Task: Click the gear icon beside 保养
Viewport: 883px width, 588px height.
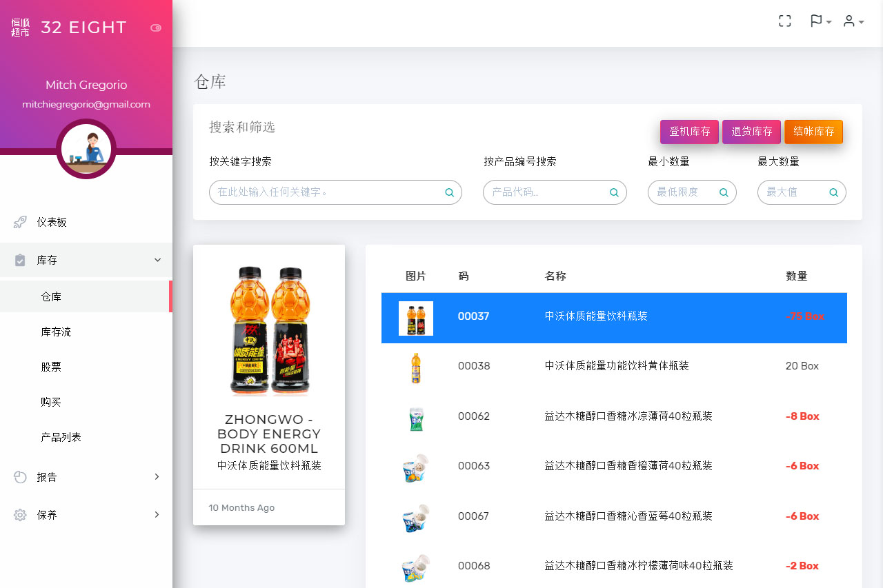Action: pos(20,515)
